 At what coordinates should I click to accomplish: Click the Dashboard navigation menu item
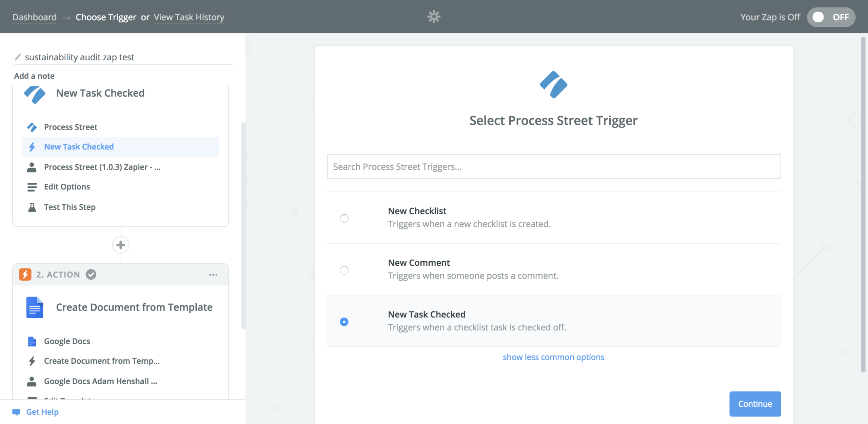click(x=35, y=17)
